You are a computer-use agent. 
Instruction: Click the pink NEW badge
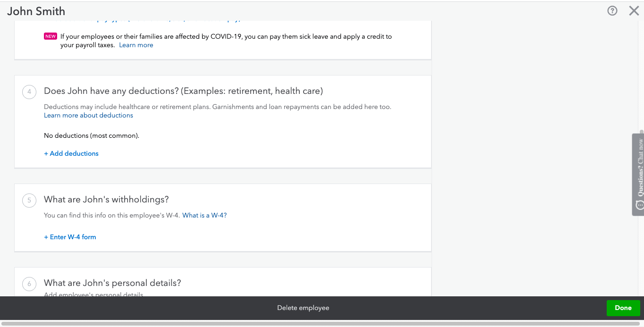tap(51, 36)
